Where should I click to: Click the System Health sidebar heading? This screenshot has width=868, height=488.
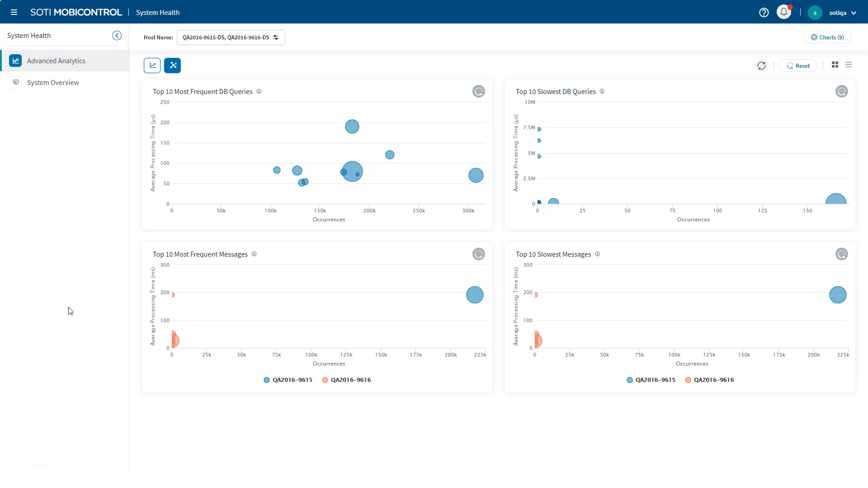click(29, 36)
